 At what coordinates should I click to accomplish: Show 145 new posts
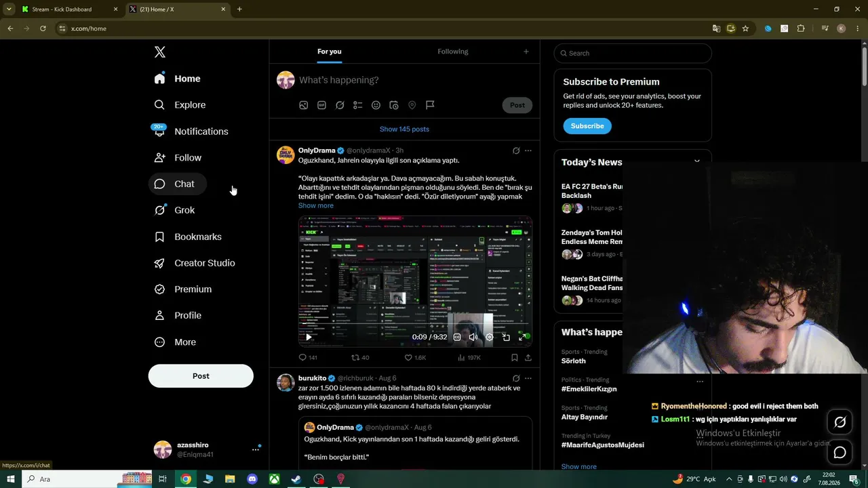[404, 129]
